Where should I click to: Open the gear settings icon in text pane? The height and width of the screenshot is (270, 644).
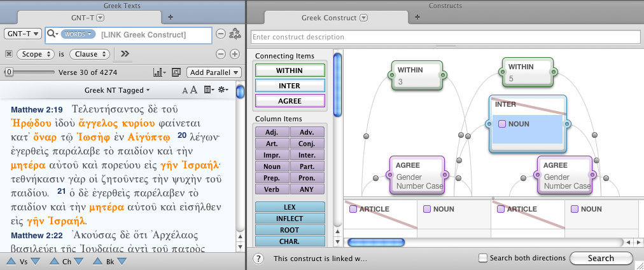click(223, 91)
